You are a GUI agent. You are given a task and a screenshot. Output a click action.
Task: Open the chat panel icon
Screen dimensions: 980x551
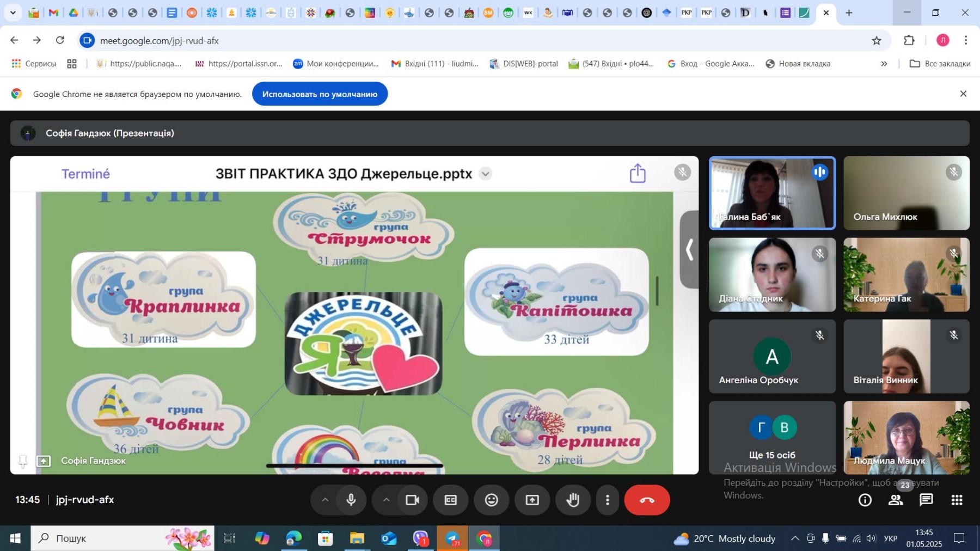coord(926,500)
